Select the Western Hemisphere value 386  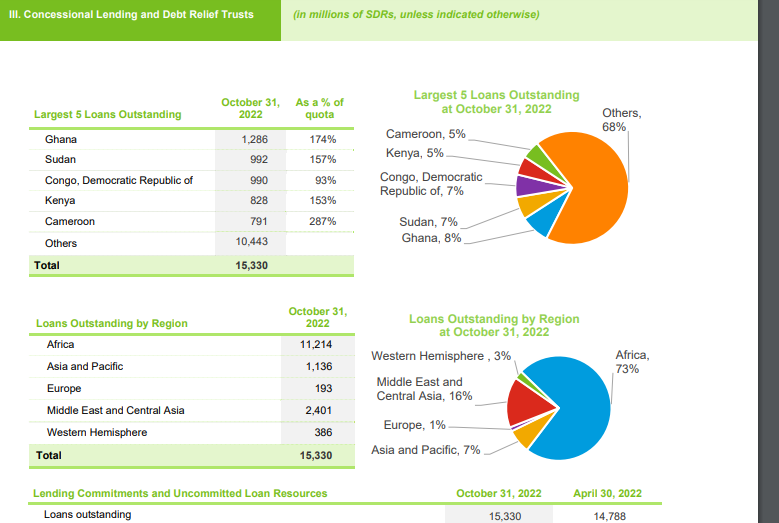322,432
